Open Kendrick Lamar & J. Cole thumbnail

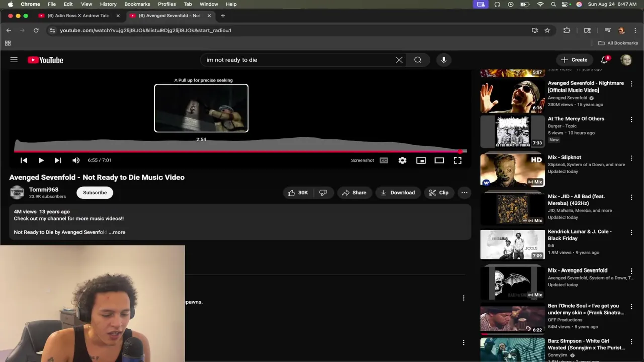(513, 245)
